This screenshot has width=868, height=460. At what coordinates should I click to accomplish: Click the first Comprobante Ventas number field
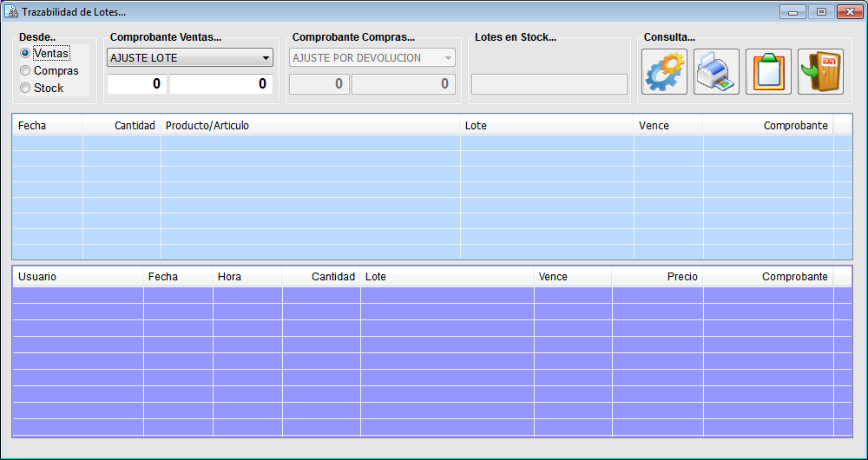pos(137,84)
